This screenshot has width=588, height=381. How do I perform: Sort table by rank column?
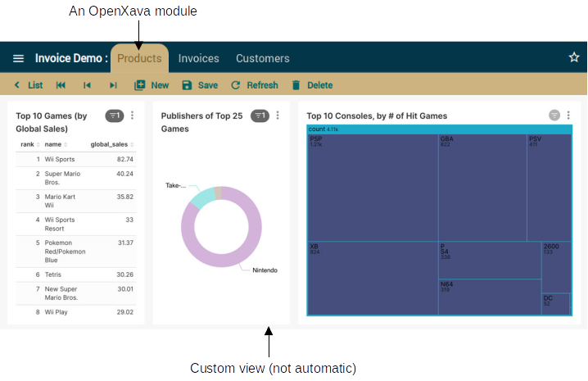(30, 144)
